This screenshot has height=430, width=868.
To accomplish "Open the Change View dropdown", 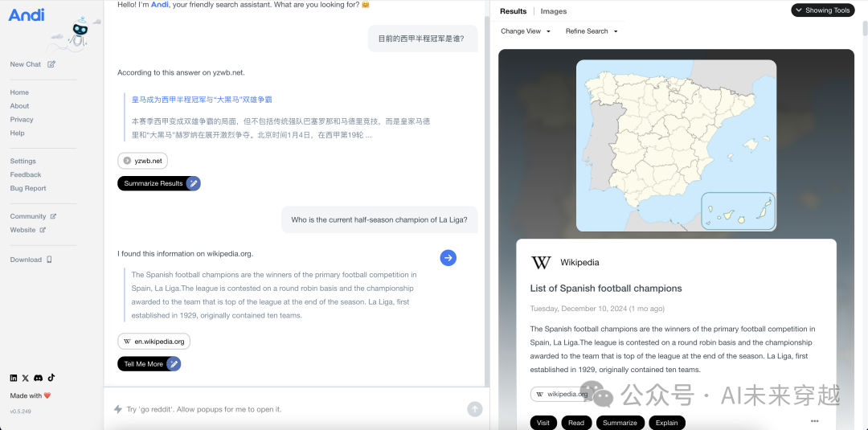I will (526, 31).
